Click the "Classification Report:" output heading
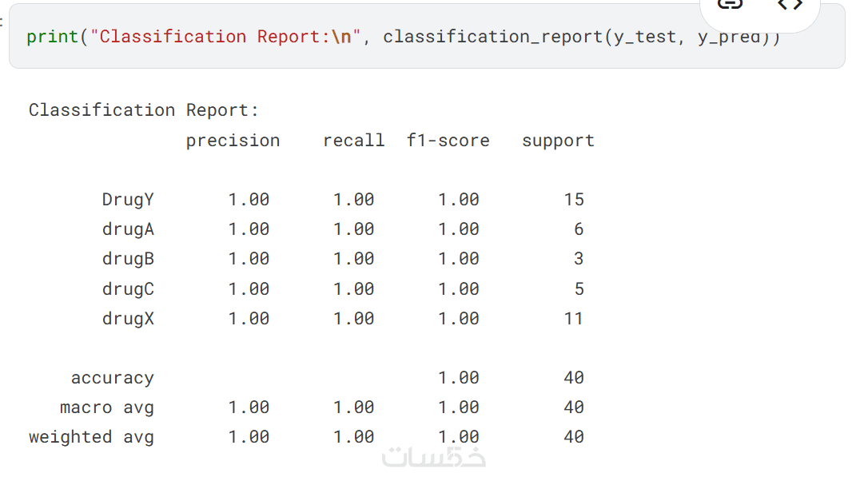The image size is (868, 477). (x=144, y=110)
